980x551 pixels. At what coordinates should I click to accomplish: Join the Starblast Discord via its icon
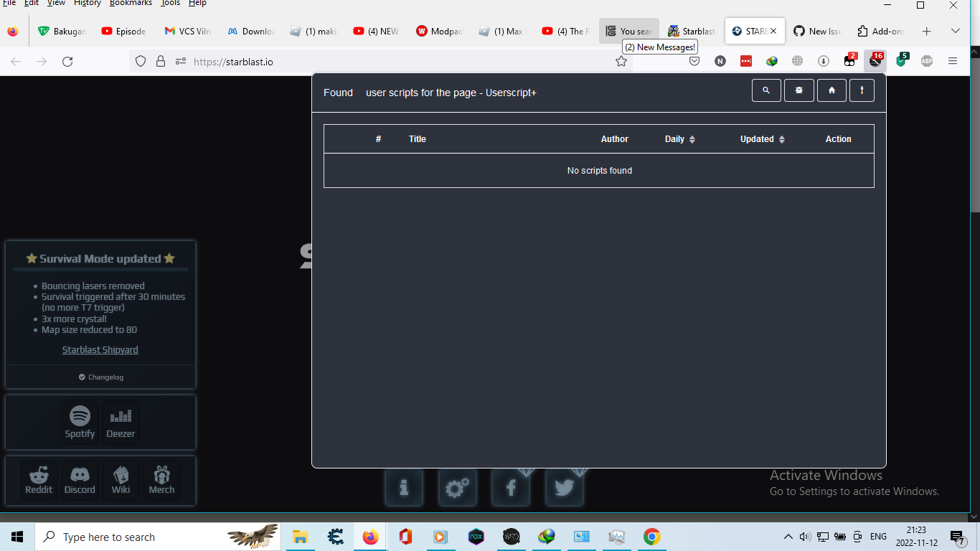[x=80, y=479]
